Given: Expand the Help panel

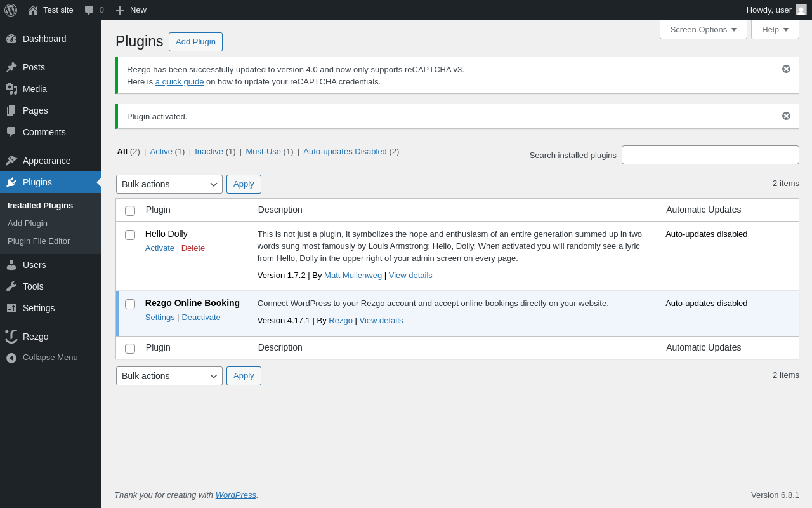Looking at the screenshot, I should (775, 29).
